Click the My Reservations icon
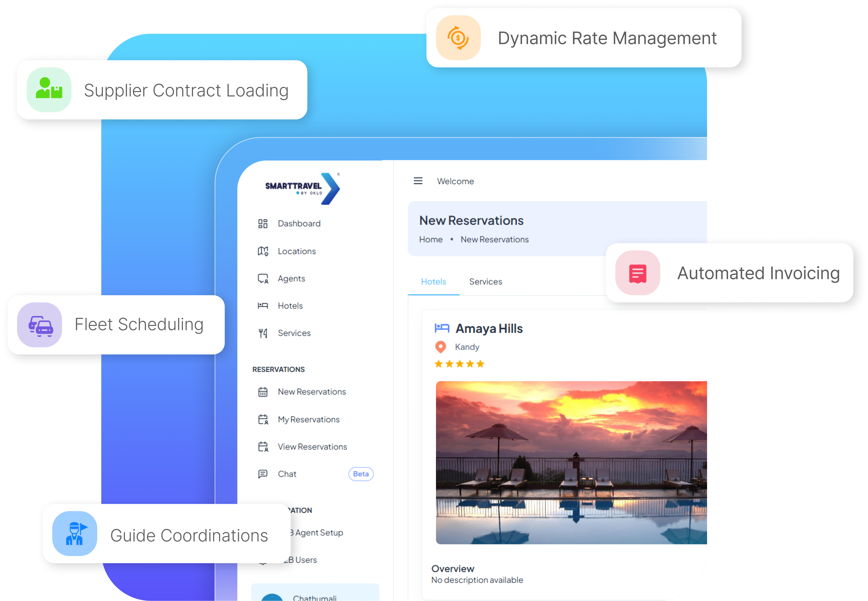 point(263,419)
